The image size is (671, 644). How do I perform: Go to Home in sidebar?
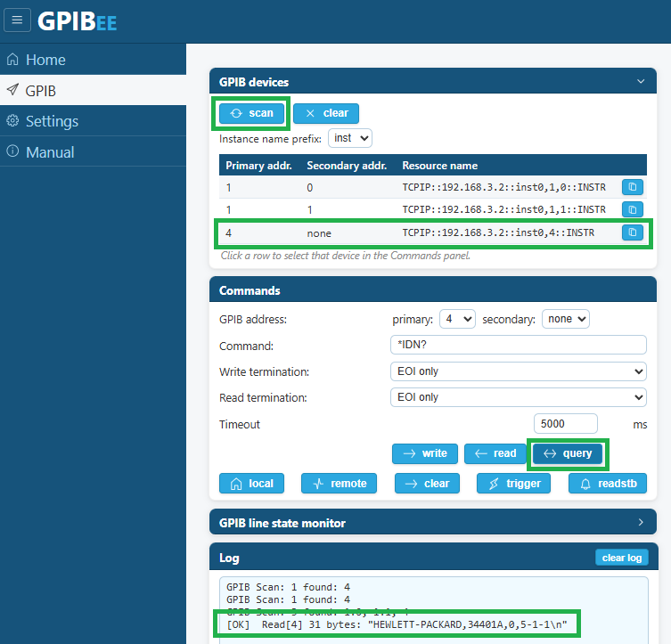click(93, 60)
